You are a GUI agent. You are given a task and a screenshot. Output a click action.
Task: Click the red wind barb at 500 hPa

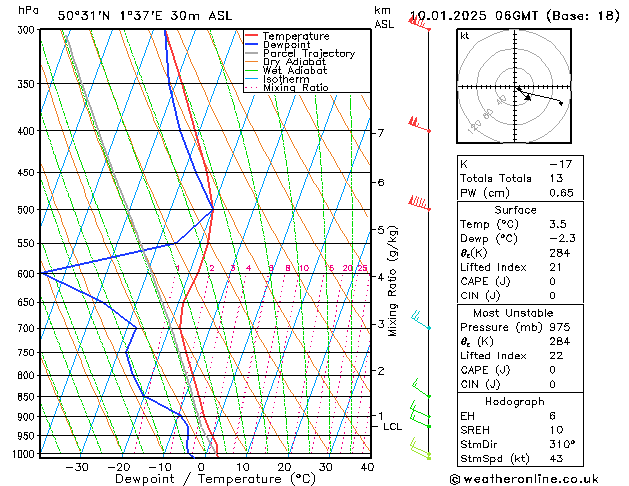pos(420,202)
